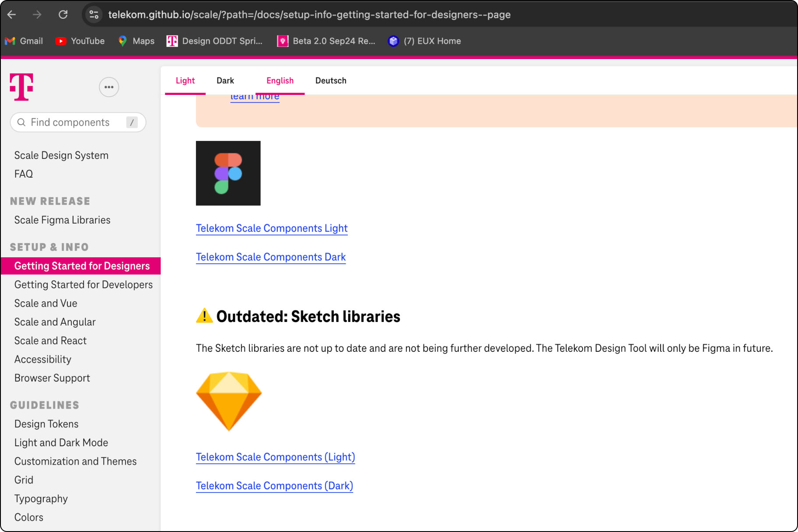Viewport: 798px width, 532px height.
Task: Open Scale Figma Libraries page
Action: pos(63,220)
